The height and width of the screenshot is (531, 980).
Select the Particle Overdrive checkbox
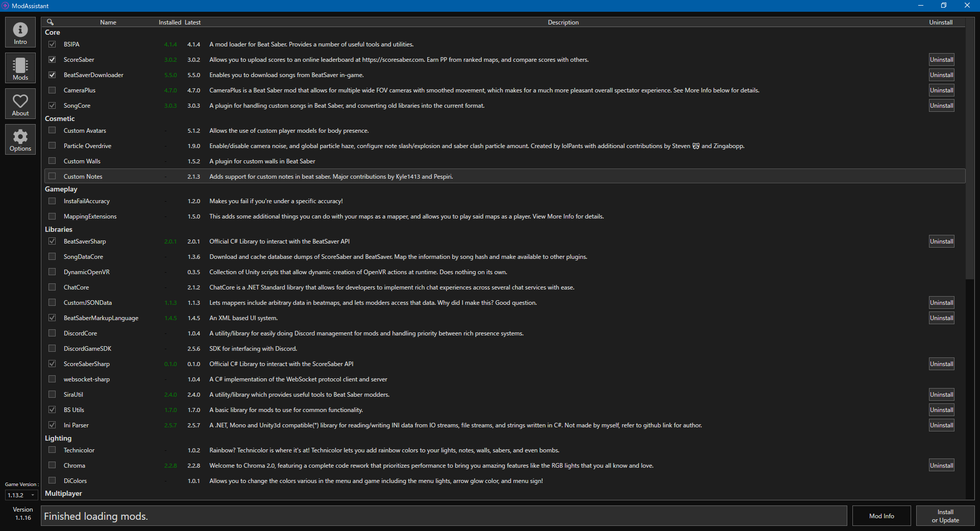(52, 146)
